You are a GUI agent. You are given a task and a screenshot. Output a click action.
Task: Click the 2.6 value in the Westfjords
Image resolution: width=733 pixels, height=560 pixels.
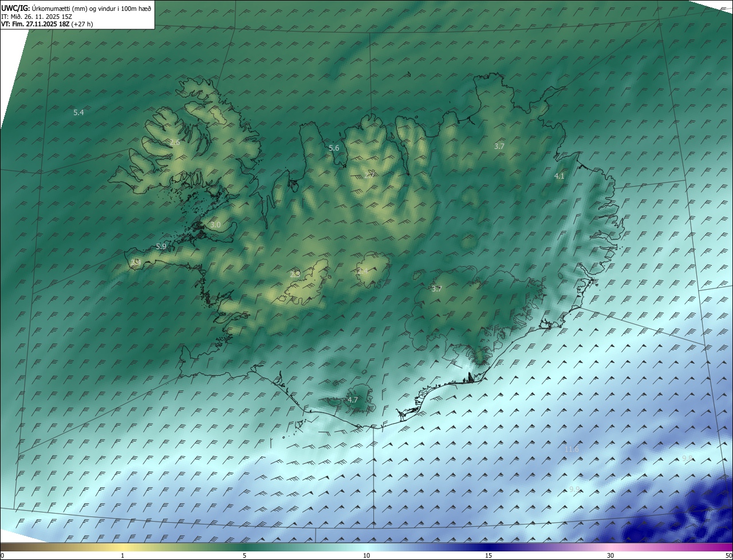pos(175,143)
